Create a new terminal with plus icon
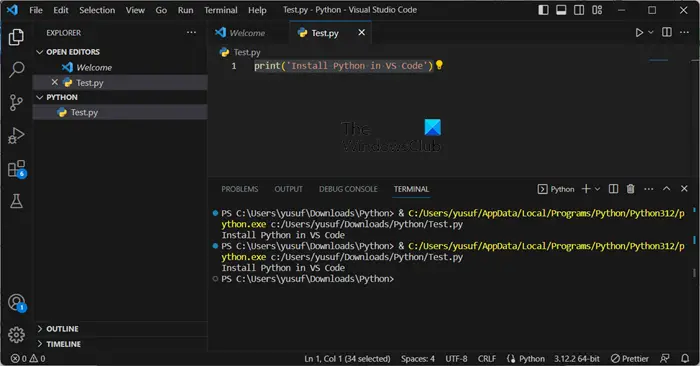This screenshot has height=366, width=700. click(586, 189)
